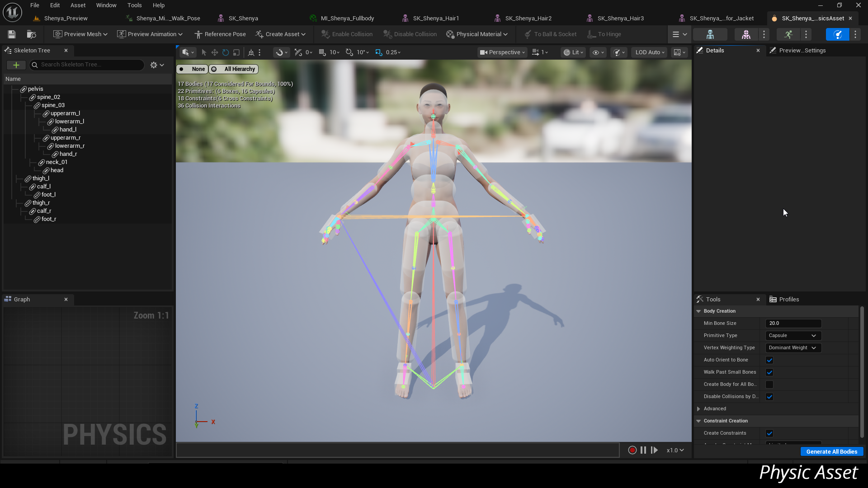Click the Save asset icon
The width and height of the screenshot is (868, 488).
coord(12,34)
